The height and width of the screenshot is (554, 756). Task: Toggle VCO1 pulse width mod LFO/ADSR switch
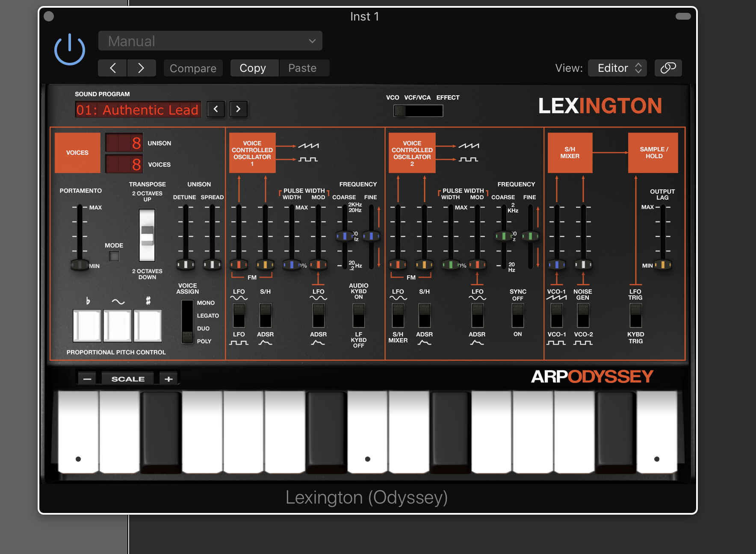(319, 315)
